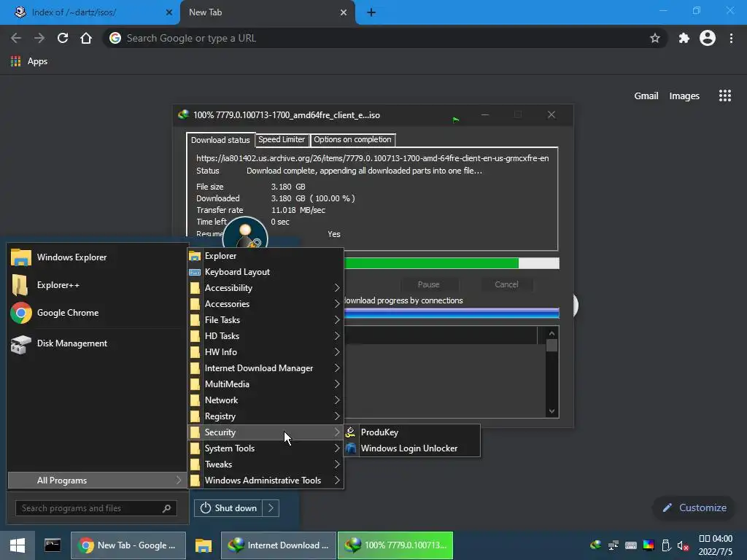Viewport: 747px width, 560px height.
Task: Switch to the Speed Limiter tab
Action: 282,139
